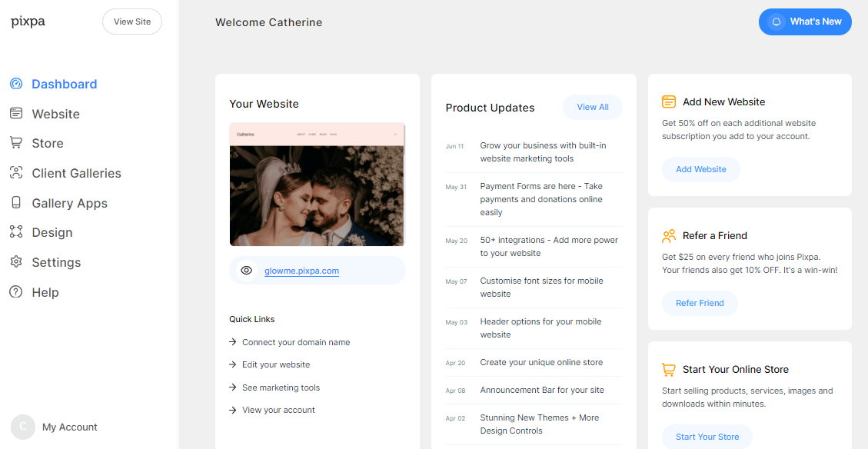868x449 pixels.
Task: Click the My Account avatar circle
Action: point(23,427)
